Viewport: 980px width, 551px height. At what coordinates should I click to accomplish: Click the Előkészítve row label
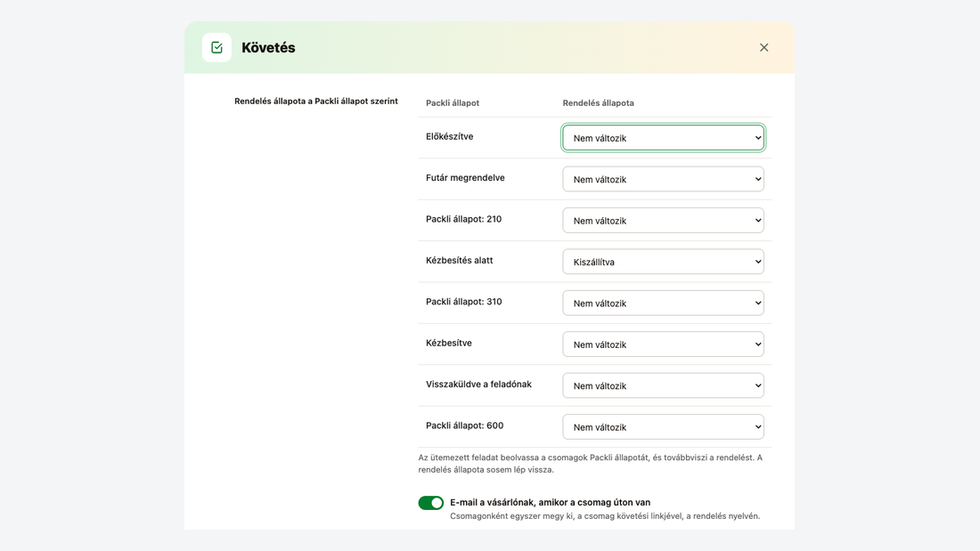point(449,137)
